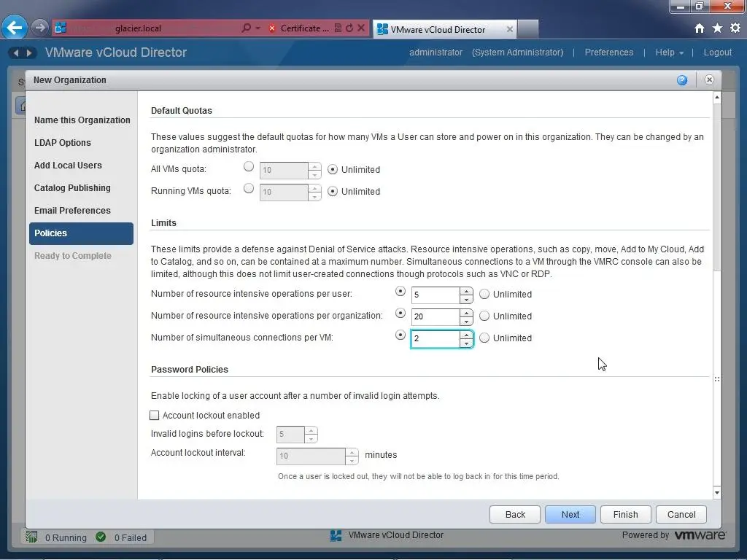Enable the Account lockout checkbox
This screenshot has width=747, height=560.
pyautogui.click(x=155, y=415)
